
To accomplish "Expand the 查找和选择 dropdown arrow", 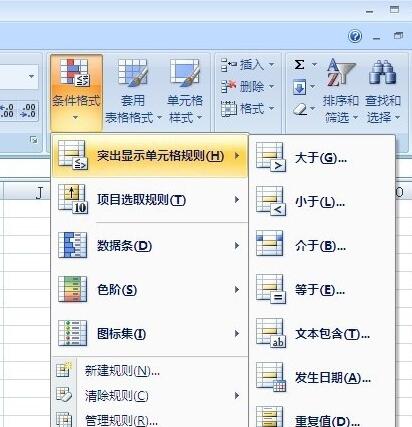I will coord(397,118).
